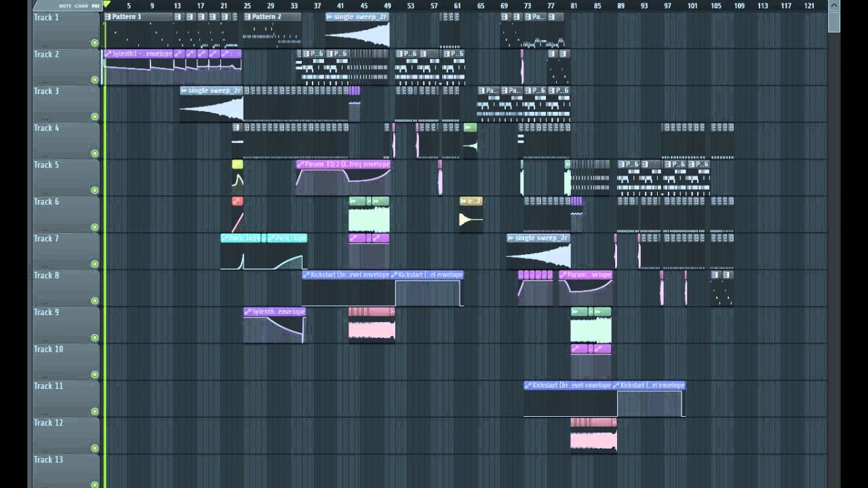Click audio icon of Track 3 single sweep_2r clip

coord(184,91)
